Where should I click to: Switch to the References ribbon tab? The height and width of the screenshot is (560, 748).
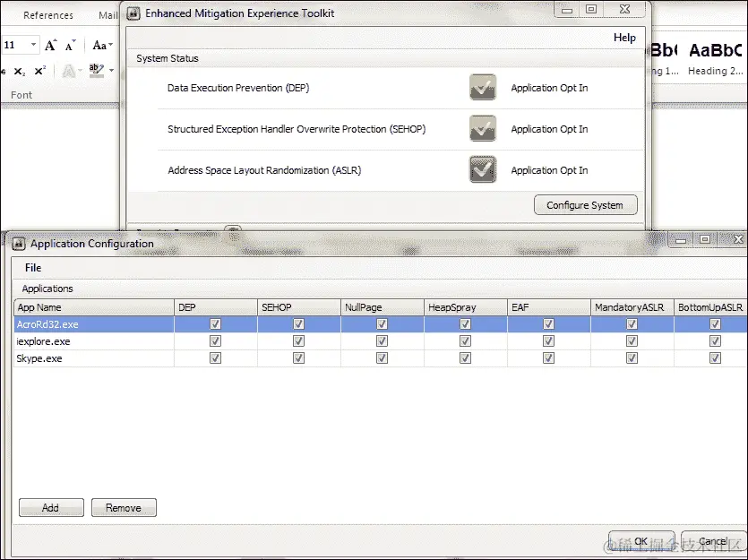click(48, 15)
